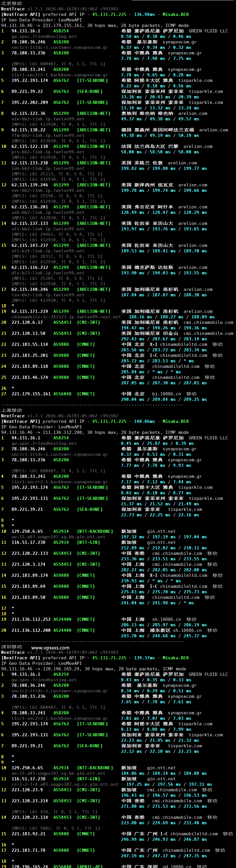Click the IP 223.120.3.174
Screen dimensions: 236x868
28,565
